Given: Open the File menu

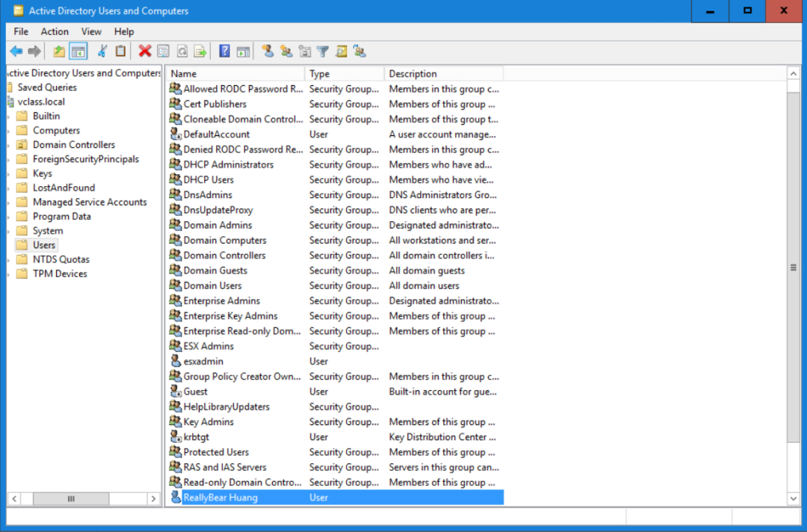Looking at the screenshot, I should (x=21, y=31).
